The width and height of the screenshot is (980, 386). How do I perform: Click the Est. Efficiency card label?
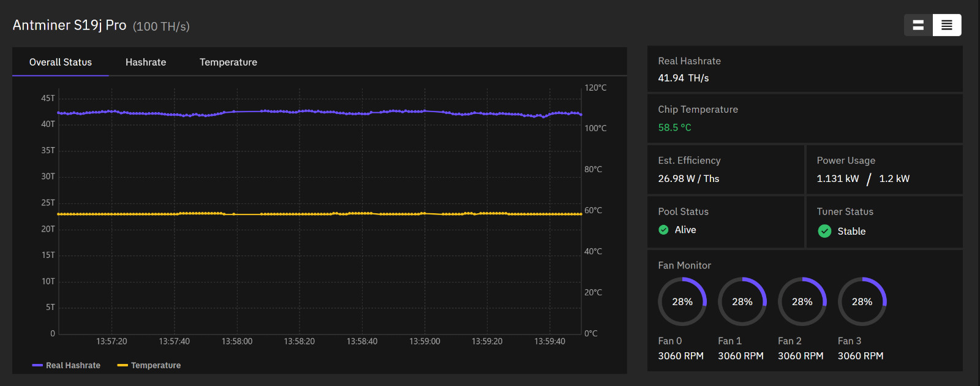point(689,160)
